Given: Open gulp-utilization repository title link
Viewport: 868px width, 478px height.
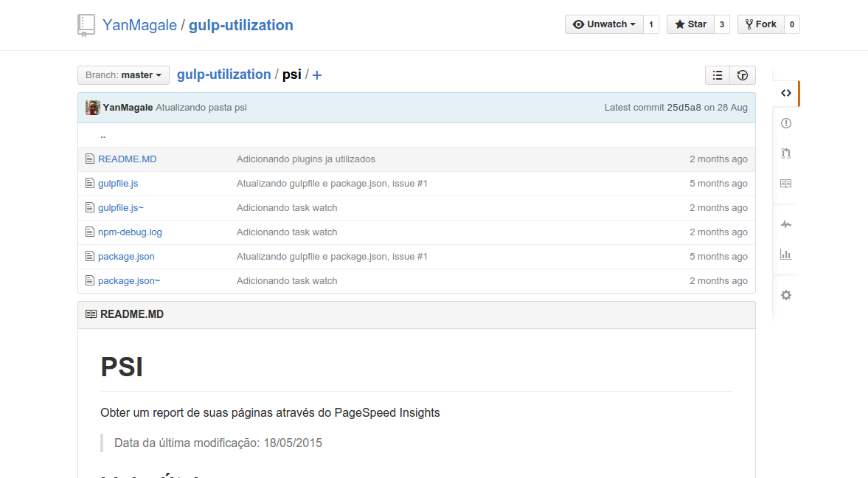Looking at the screenshot, I should click(x=241, y=26).
